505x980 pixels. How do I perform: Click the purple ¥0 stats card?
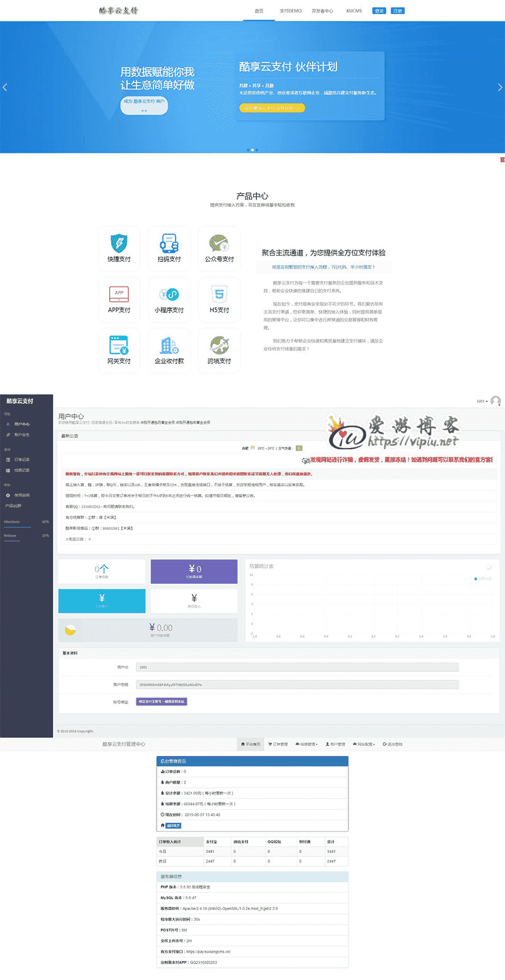(194, 571)
